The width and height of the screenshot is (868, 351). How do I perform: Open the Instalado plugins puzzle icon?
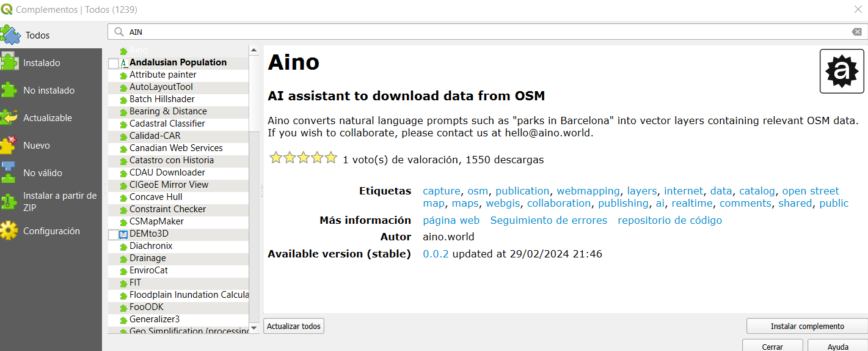tap(9, 62)
